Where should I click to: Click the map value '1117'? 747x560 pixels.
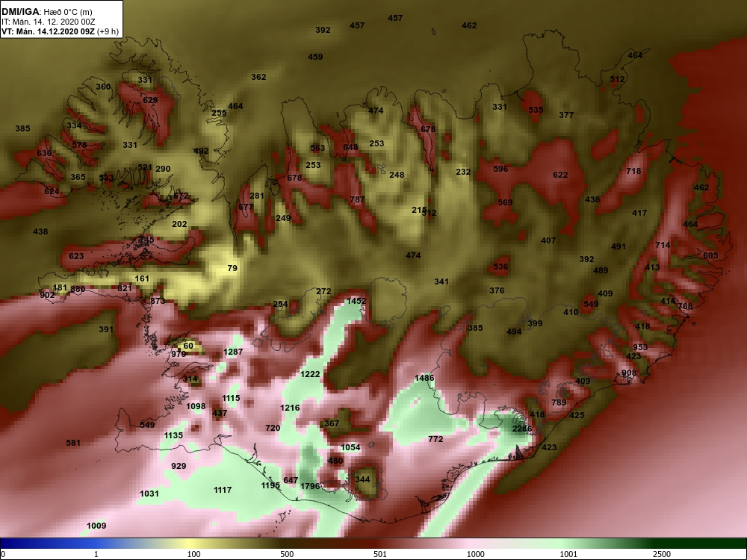223,490
